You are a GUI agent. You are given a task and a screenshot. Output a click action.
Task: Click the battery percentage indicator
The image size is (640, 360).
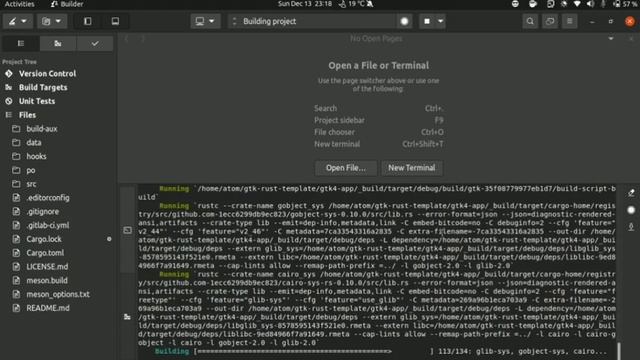(x=626, y=4)
